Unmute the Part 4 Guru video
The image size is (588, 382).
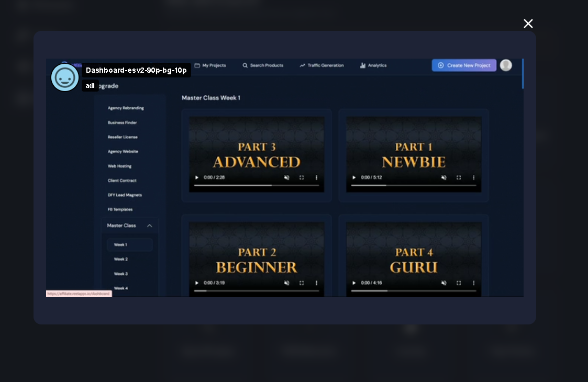pos(443,283)
